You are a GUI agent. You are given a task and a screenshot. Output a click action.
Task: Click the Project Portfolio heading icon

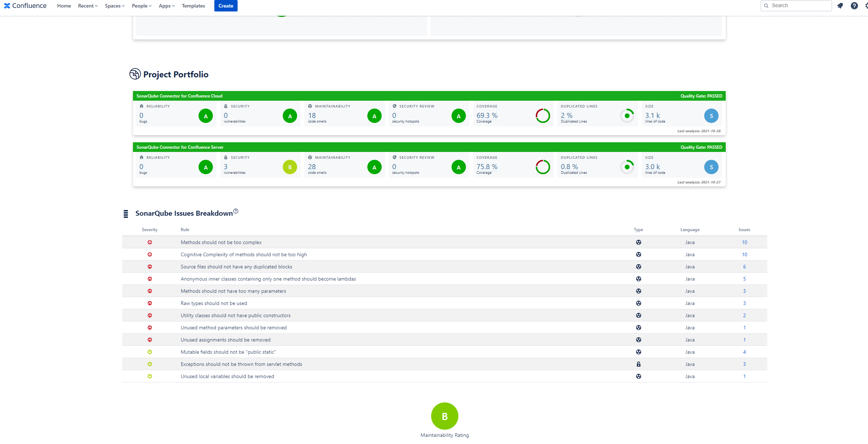pos(135,74)
